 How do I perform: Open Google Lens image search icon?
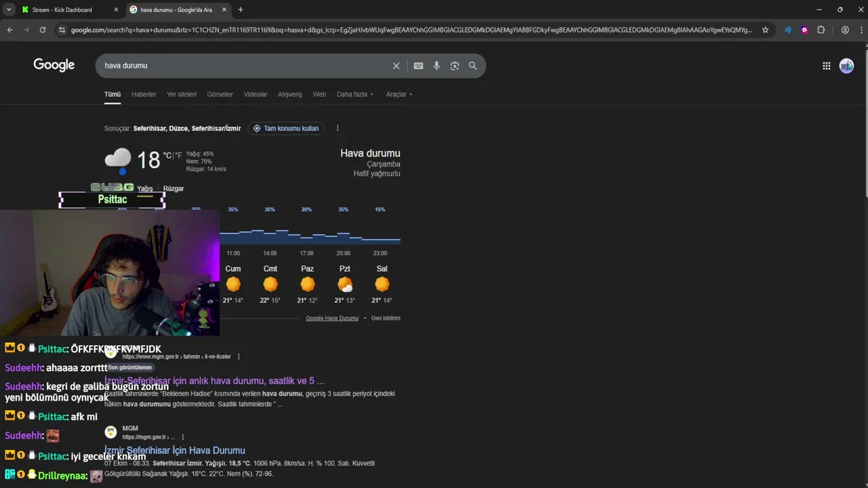click(x=454, y=66)
